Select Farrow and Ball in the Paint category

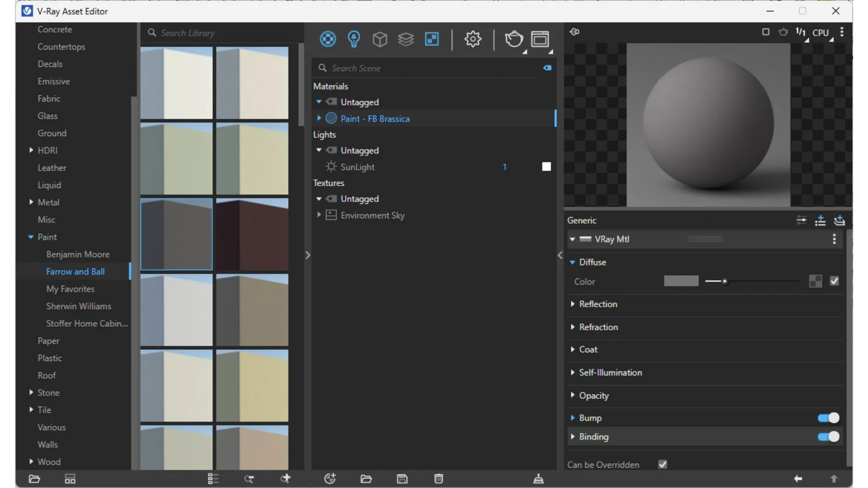pyautogui.click(x=75, y=271)
